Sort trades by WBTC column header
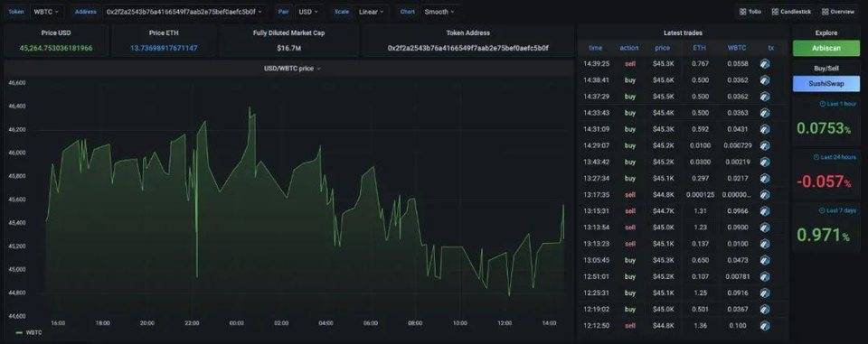 [737, 48]
